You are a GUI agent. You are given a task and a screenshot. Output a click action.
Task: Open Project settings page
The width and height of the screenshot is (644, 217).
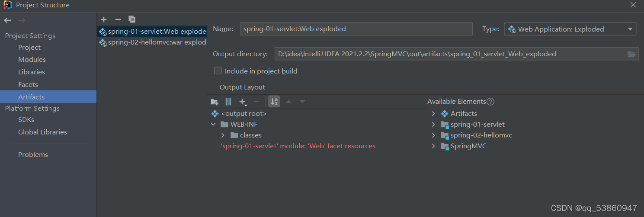click(x=29, y=48)
